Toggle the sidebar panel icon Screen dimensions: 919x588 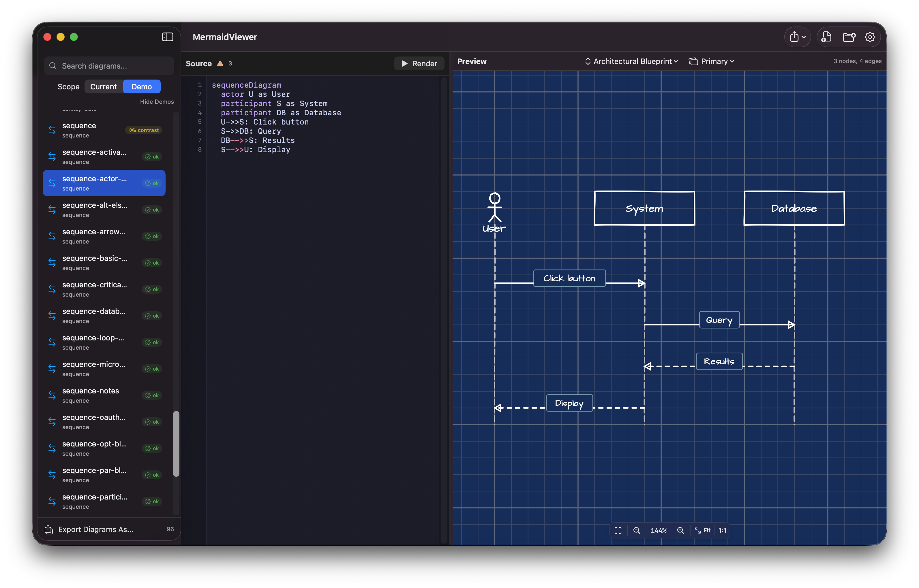tap(167, 37)
